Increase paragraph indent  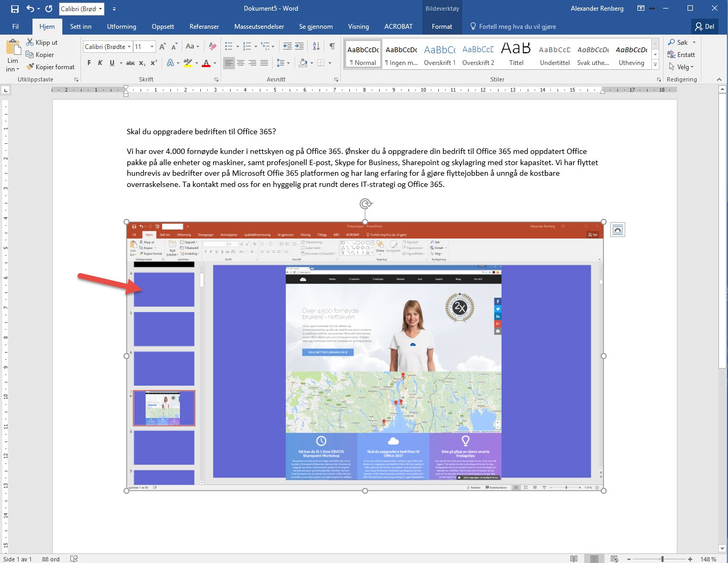click(x=299, y=46)
